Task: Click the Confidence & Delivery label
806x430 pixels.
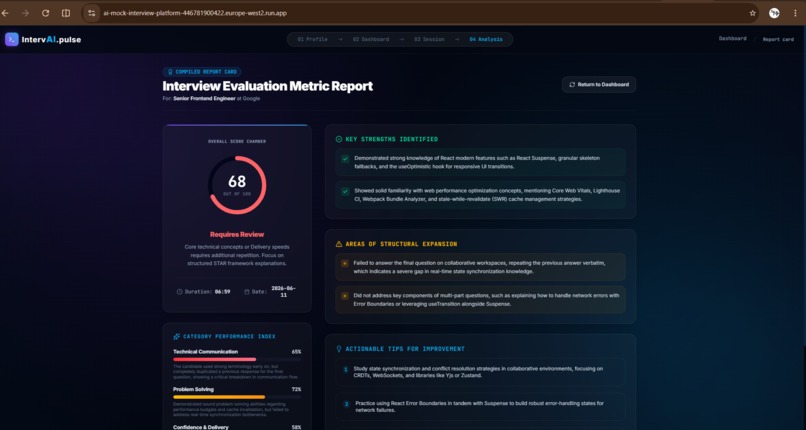Action: [x=200, y=427]
